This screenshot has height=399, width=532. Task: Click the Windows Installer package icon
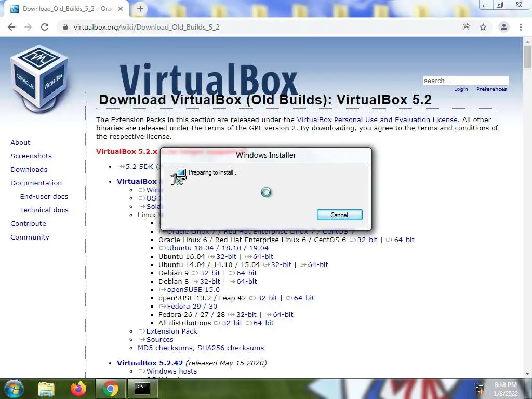(179, 177)
